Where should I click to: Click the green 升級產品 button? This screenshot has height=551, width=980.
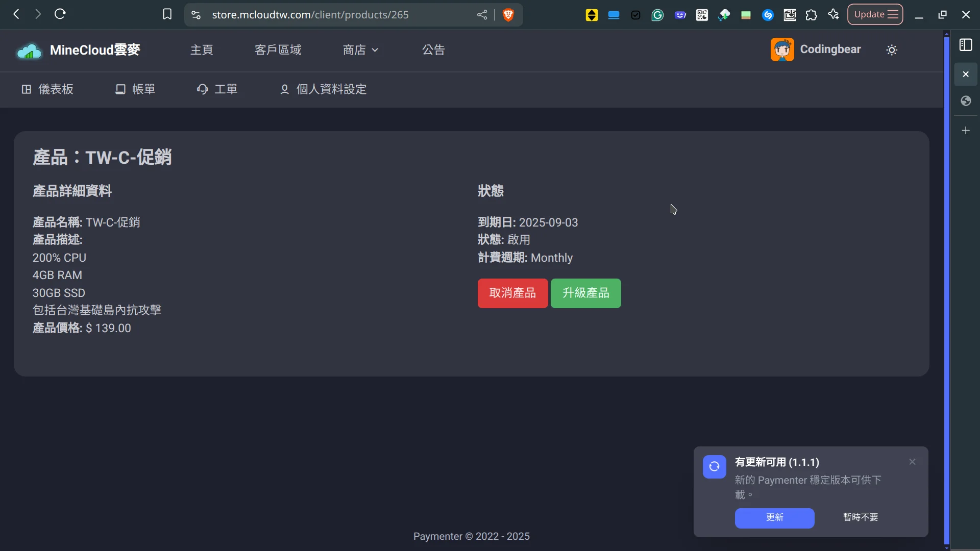click(585, 293)
